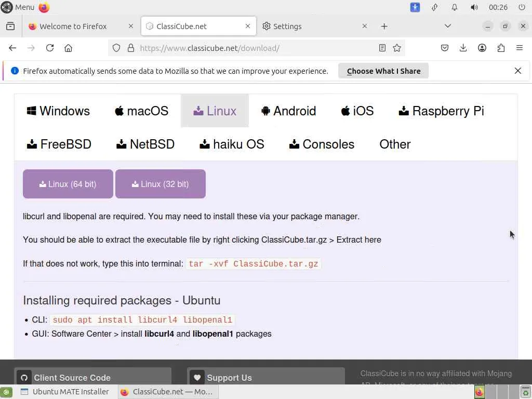The width and height of the screenshot is (532, 399).
Task: Switch to Ubuntu MATE Installer window
Action: (65, 392)
